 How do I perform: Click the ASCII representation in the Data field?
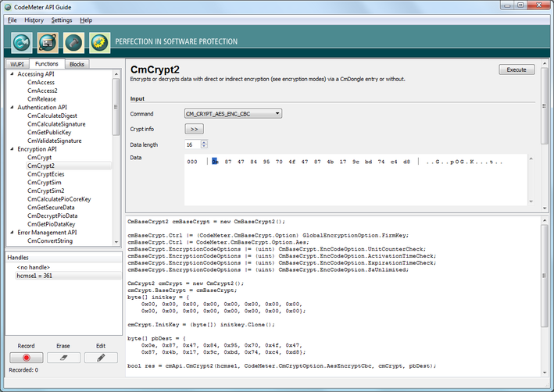464,162
